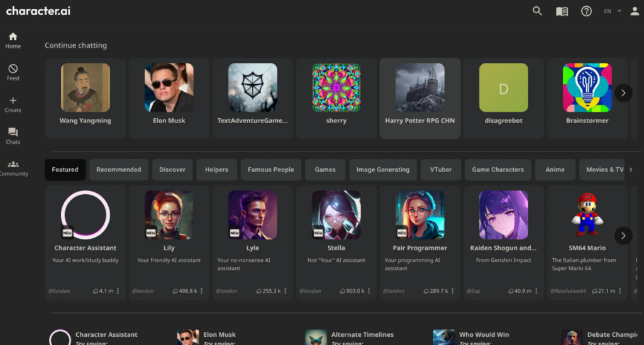644x345 pixels.
Task: Open the search magnifier icon
Action: point(537,11)
